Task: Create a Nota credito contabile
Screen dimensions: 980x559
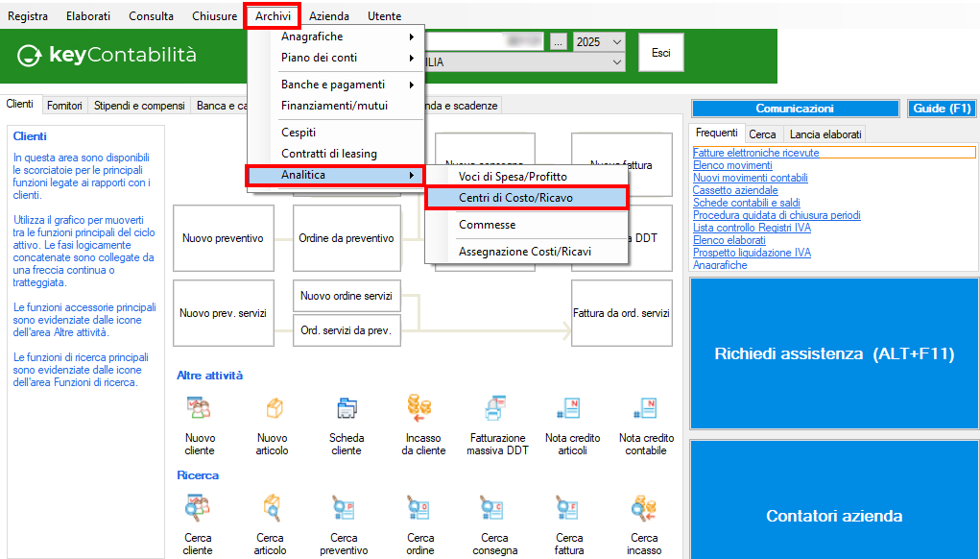Action: point(644,409)
